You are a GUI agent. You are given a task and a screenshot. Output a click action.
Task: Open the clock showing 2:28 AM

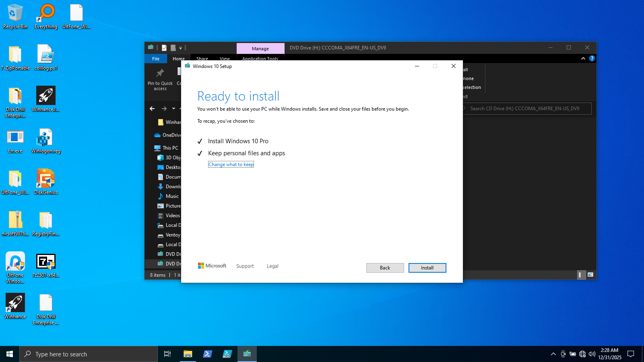click(609, 354)
